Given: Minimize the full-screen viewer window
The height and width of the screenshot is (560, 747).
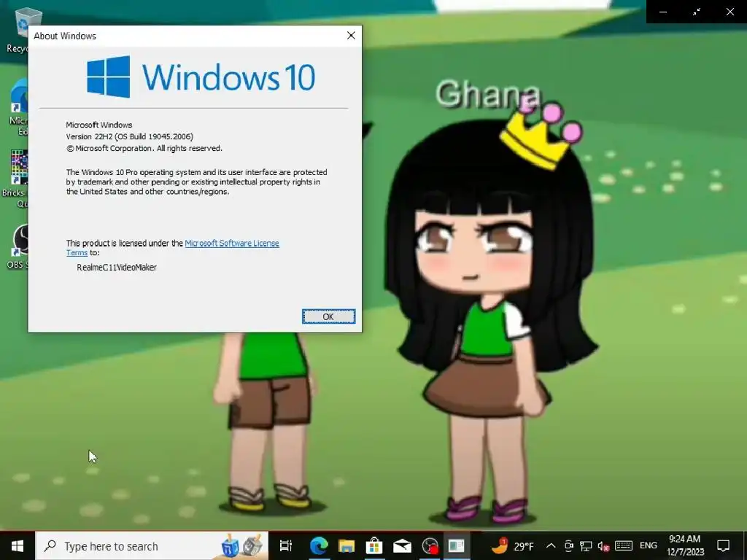Looking at the screenshot, I should click(x=662, y=12).
